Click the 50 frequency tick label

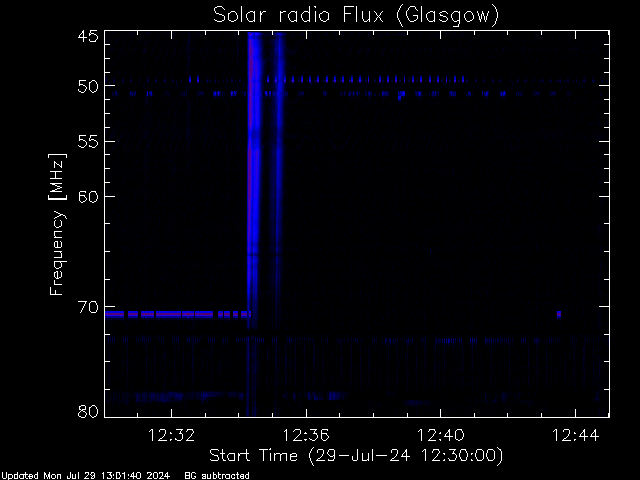point(88,87)
